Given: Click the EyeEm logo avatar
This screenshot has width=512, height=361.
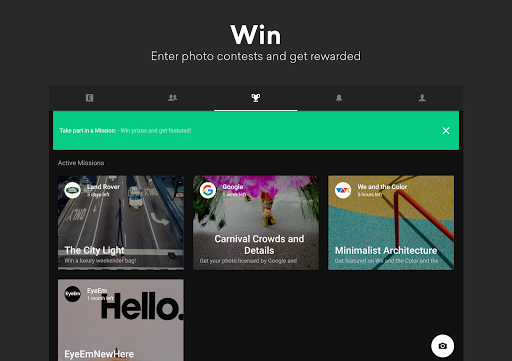Looking at the screenshot, I should coord(72,294).
